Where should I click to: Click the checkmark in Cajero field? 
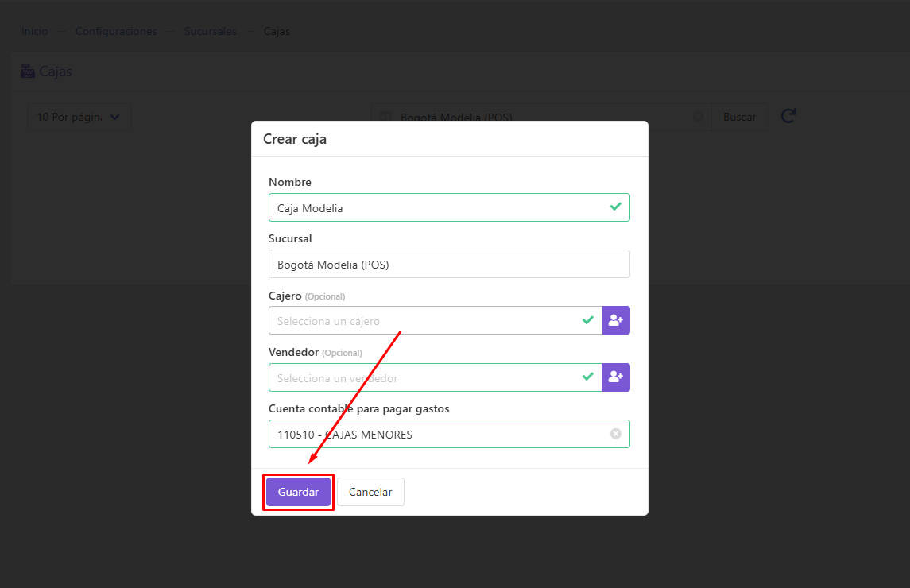(x=588, y=320)
